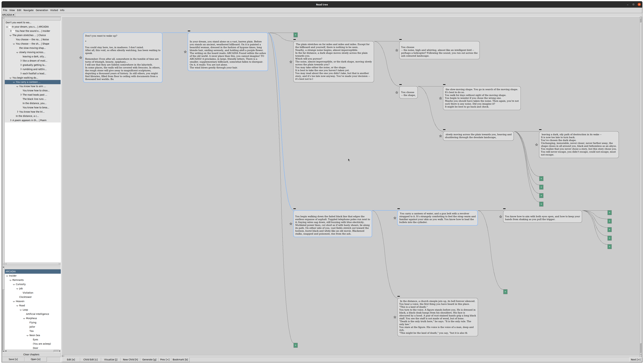This screenshot has height=364, width=644.
Task: Add child via plus under canteen node
Action: pos(505,292)
